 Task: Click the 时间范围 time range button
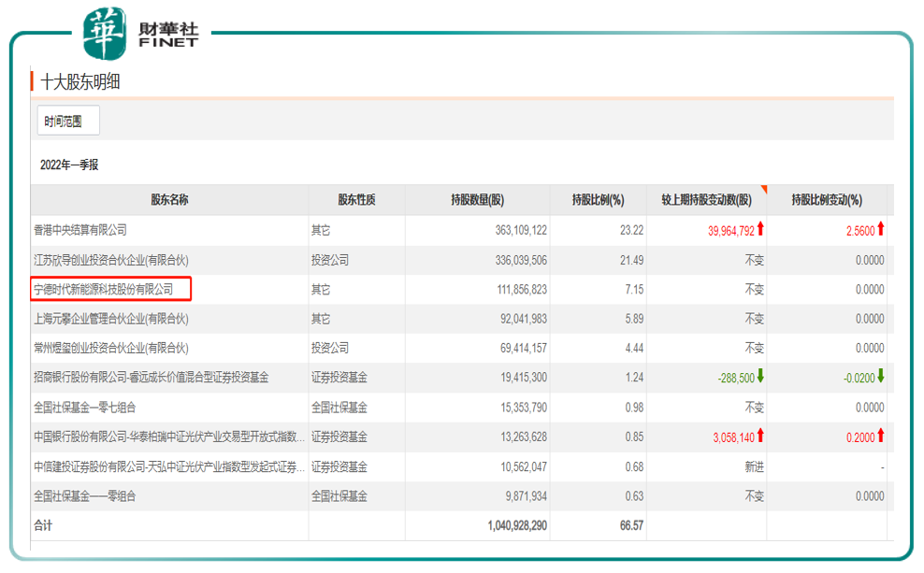[x=68, y=121]
